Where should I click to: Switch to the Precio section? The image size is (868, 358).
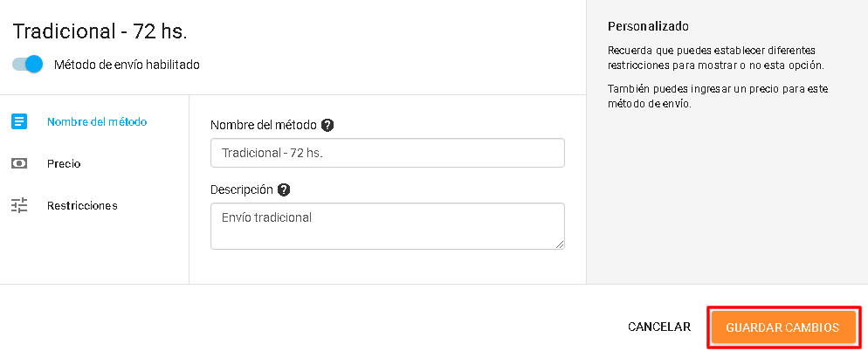64,164
